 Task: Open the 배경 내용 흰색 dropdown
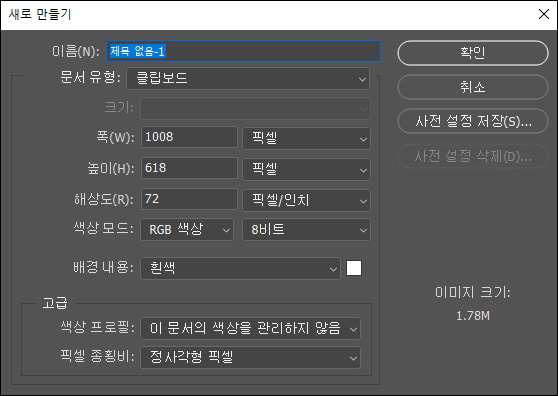[x=241, y=268]
